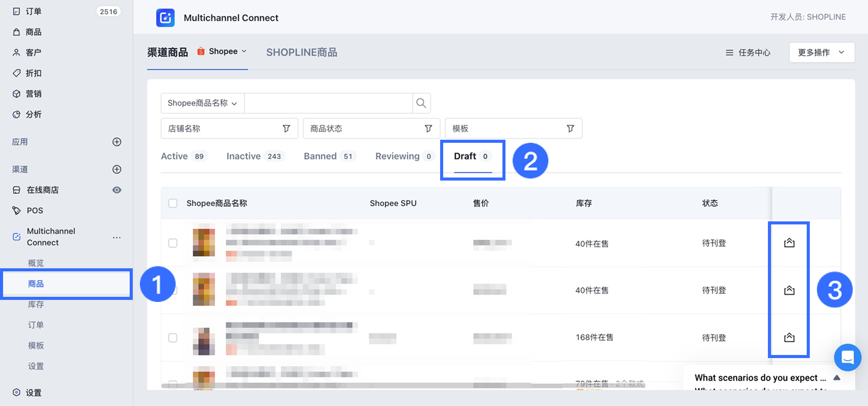The height and width of the screenshot is (406, 868).
Task: Click the 任务中心 list icon
Action: coord(730,53)
